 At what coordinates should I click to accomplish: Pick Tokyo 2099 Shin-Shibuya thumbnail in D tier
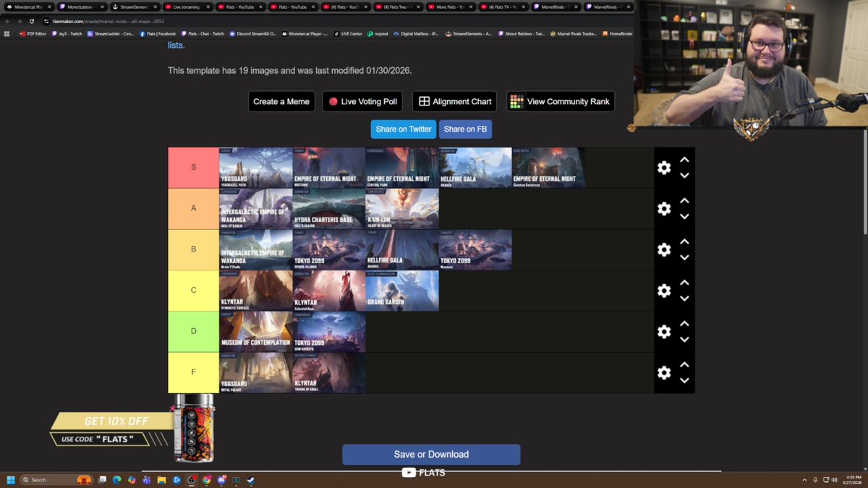[329, 332]
